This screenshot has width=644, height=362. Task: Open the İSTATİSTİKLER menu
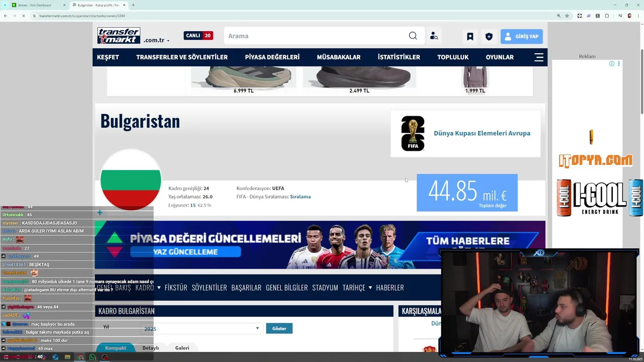pyautogui.click(x=399, y=57)
